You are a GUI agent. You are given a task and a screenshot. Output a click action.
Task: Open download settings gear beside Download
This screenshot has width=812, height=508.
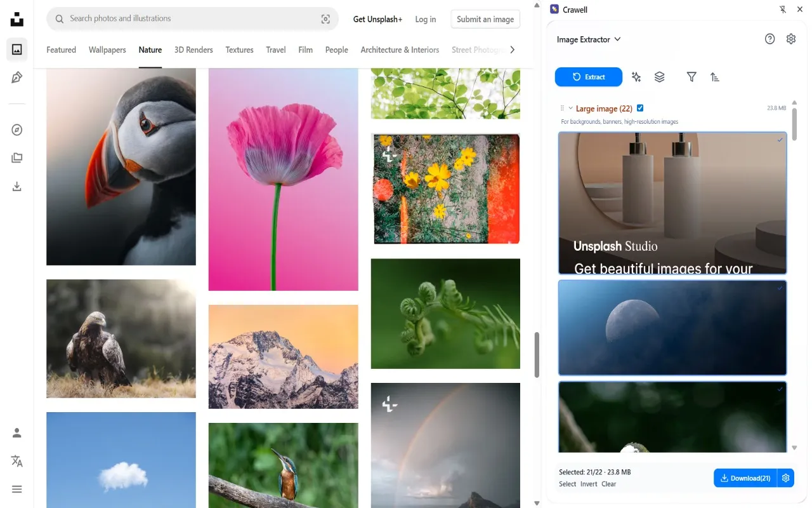(x=786, y=478)
